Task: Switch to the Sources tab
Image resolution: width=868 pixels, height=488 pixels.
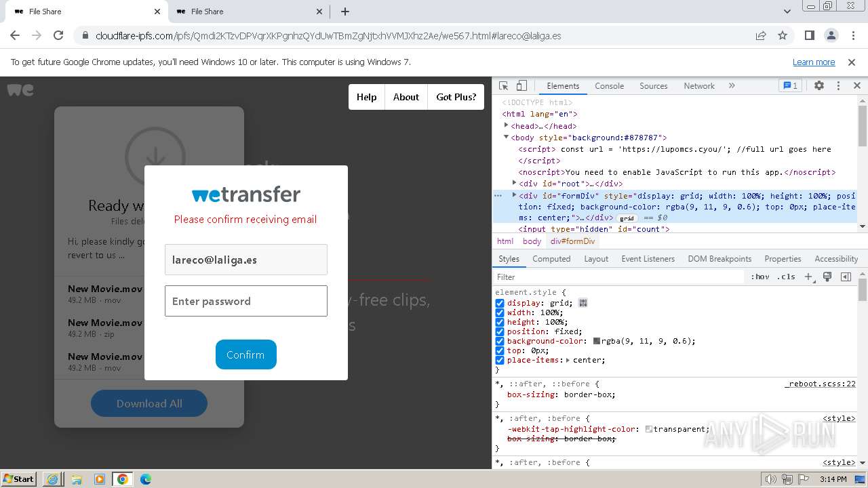Action: 654,86
